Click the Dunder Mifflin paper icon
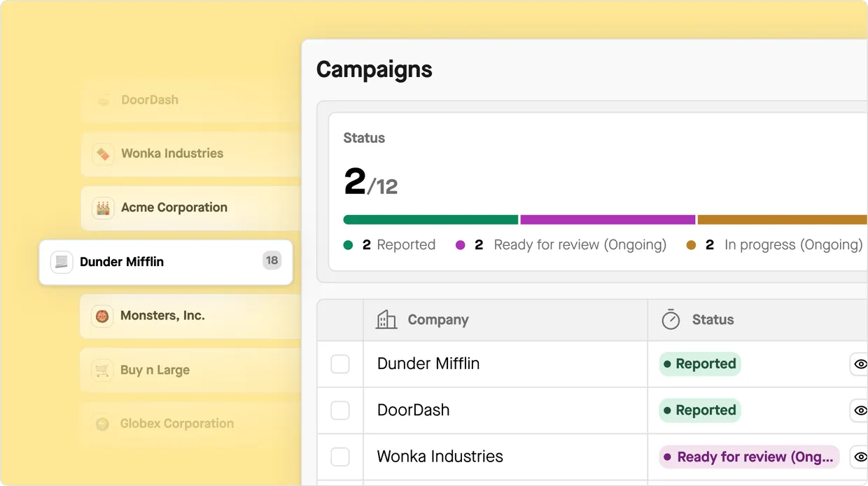 coord(62,262)
